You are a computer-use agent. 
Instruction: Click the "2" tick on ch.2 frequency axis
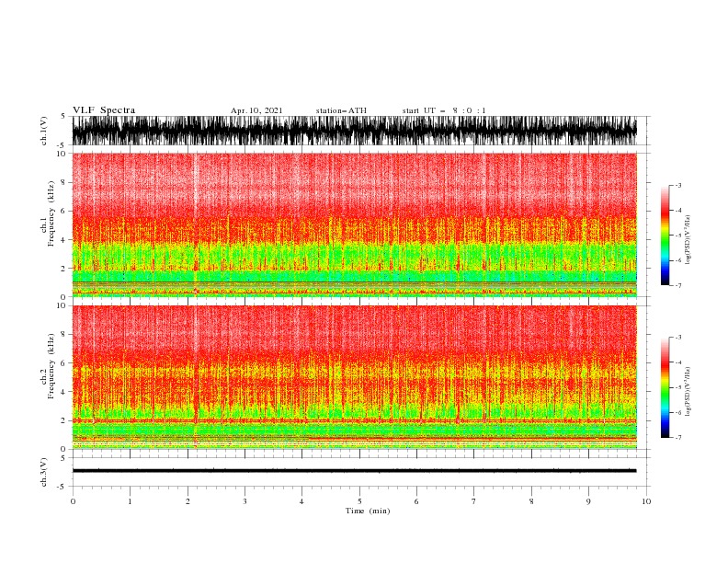(x=63, y=420)
